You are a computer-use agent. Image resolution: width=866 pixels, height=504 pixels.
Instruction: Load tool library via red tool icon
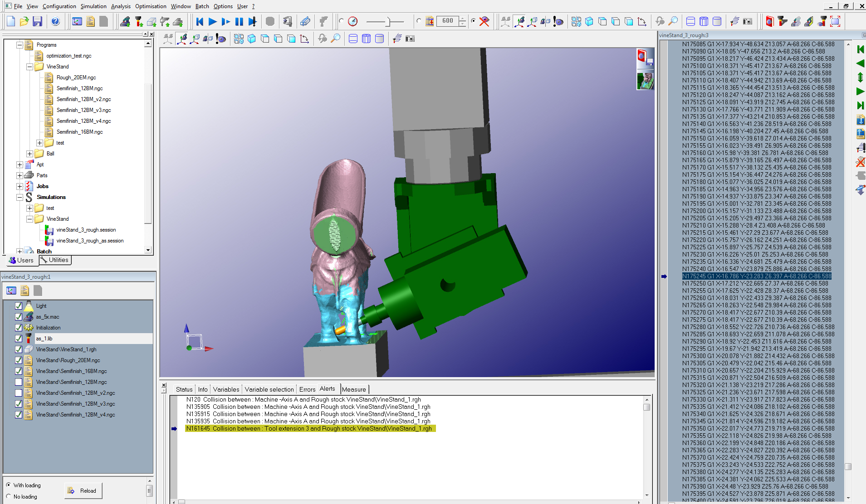click(x=139, y=21)
